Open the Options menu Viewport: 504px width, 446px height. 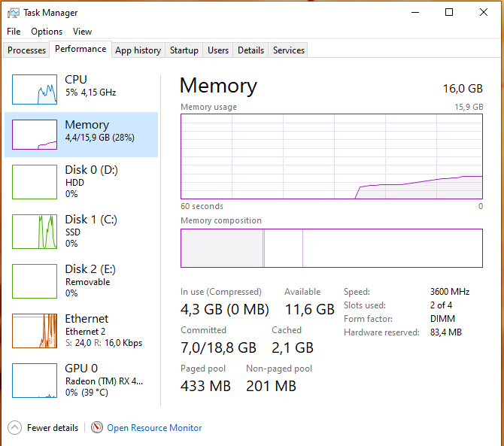(47, 32)
